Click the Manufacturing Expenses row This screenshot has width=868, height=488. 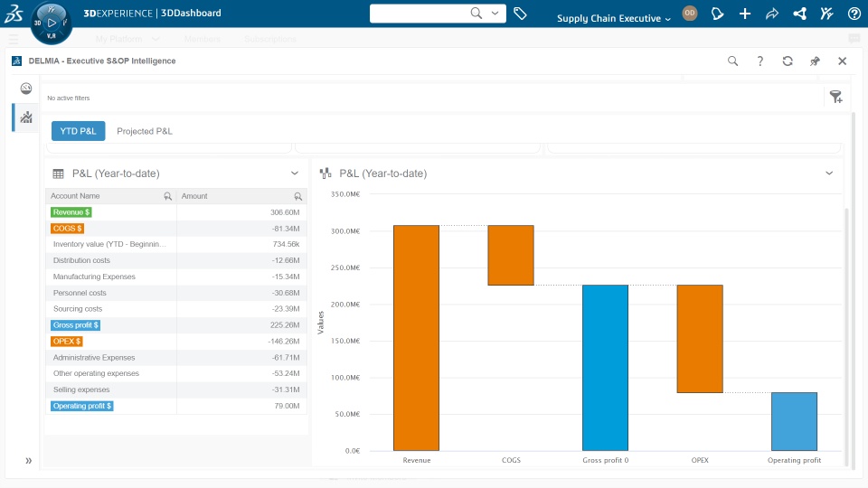coord(175,277)
